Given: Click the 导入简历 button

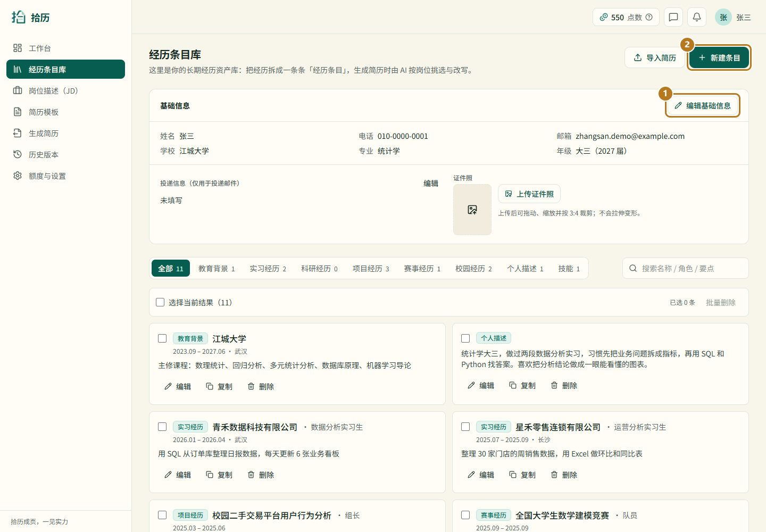Looking at the screenshot, I should [x=655, y=57].
